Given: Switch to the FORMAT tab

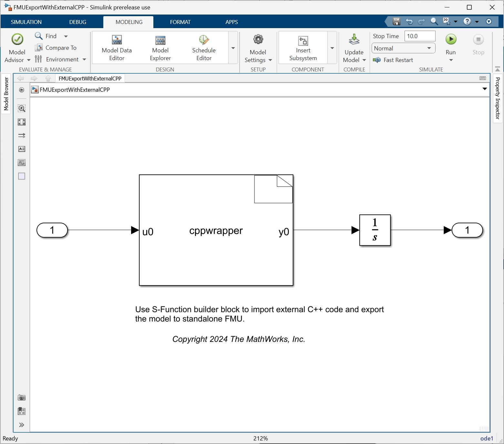Looking at the screenshot, I should pyautogui.click(x=180, y=22).
